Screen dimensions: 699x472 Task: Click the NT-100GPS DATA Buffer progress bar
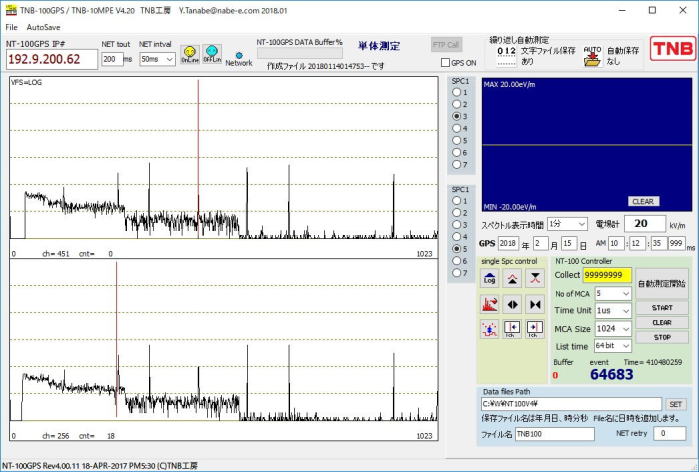[x=300, y=53]
